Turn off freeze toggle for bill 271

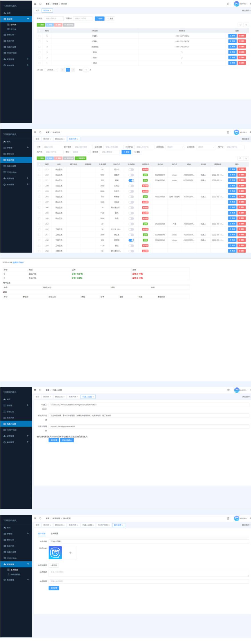[131, 180]
